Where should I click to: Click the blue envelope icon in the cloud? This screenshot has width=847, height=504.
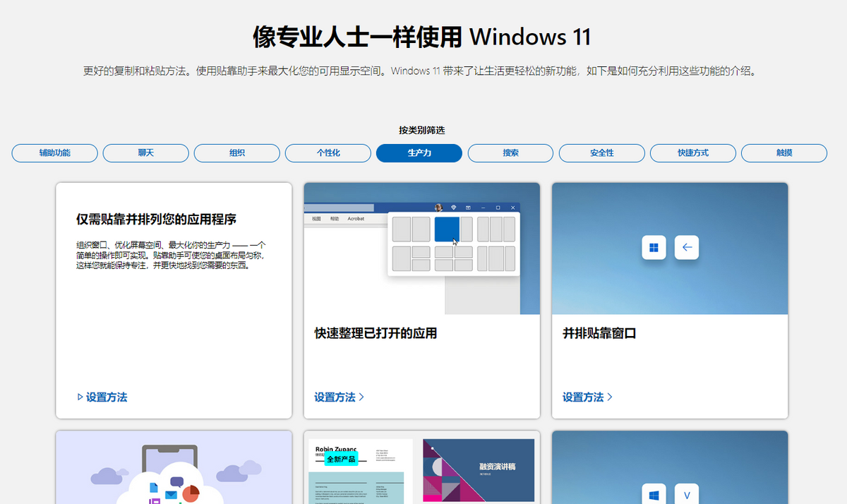pos(172,494)
